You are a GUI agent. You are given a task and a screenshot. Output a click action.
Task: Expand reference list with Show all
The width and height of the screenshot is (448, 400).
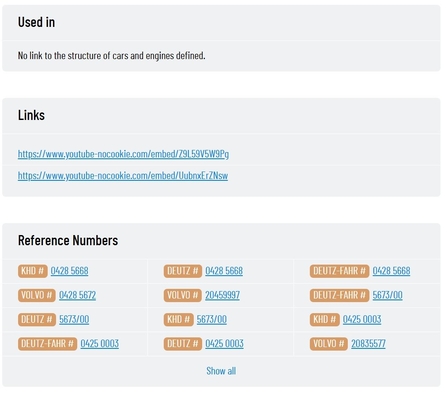tap(221, 371)
